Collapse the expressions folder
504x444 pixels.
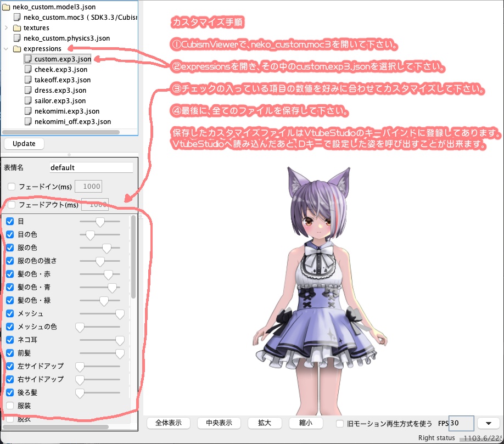(x=6, y=49)
